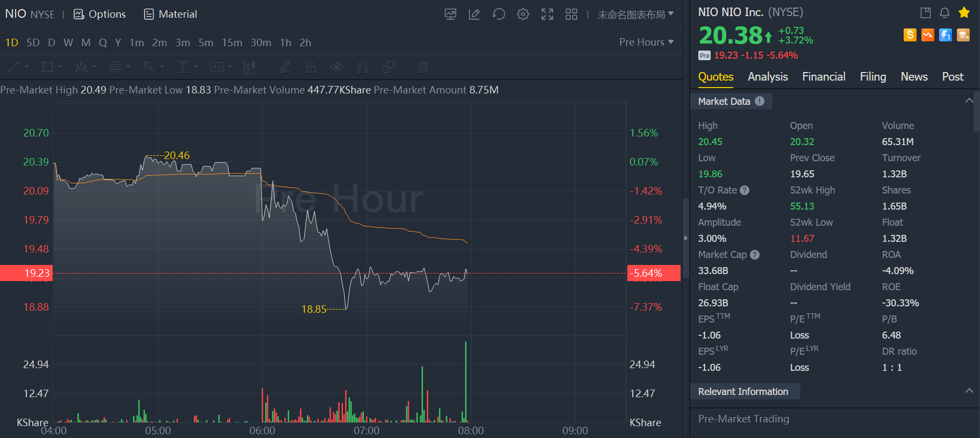
Task: Toggle the lock drawings icon
Action: 311,67
